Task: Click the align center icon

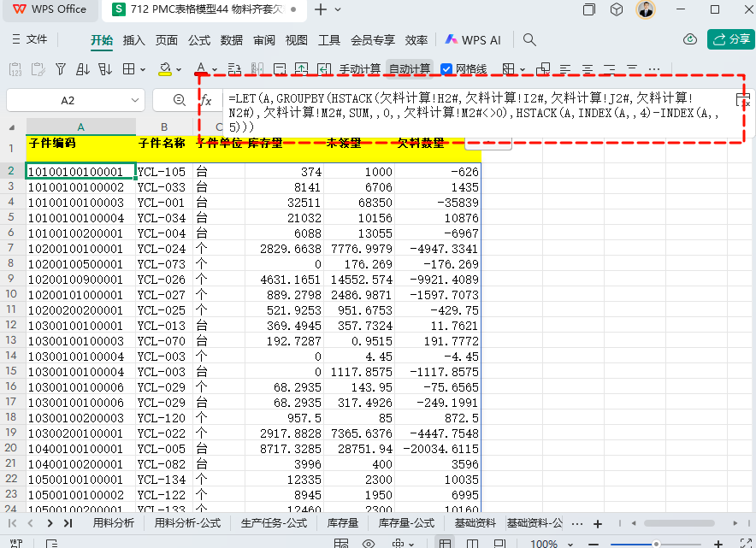Action: click(x=588, y=69)
